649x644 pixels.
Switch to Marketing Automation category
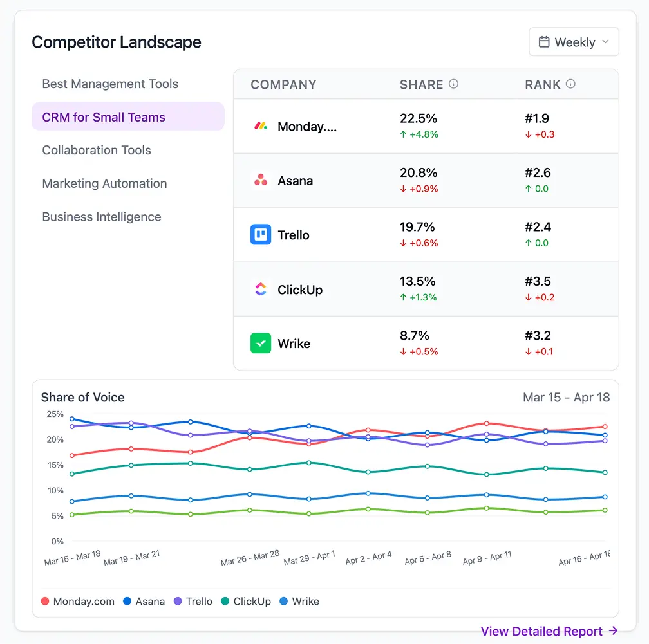point(104,183)
